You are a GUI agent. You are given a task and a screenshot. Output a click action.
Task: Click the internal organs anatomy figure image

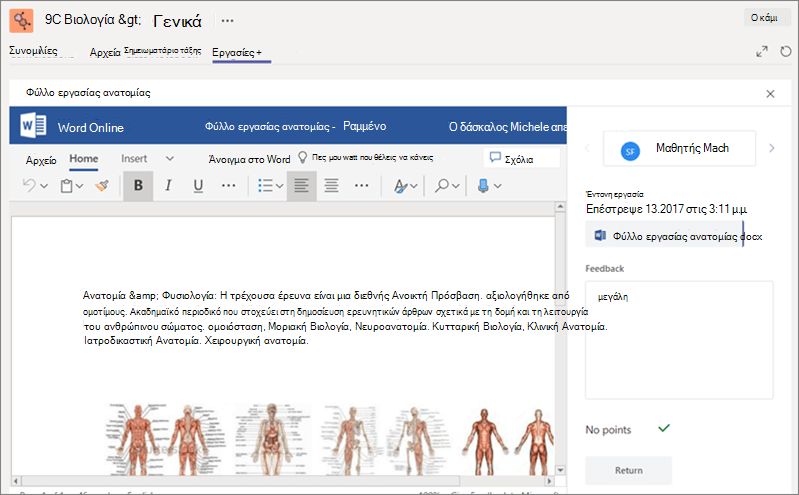[273, 438]
